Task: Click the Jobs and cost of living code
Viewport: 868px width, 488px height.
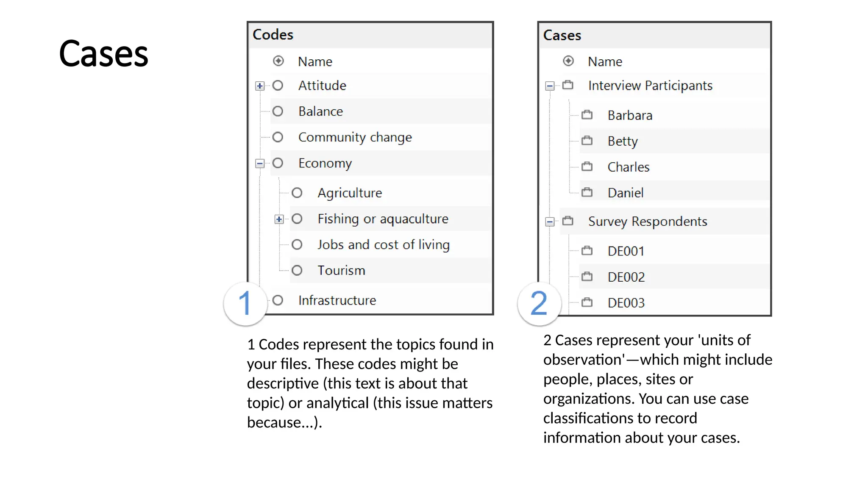Action: pos(383,244)
